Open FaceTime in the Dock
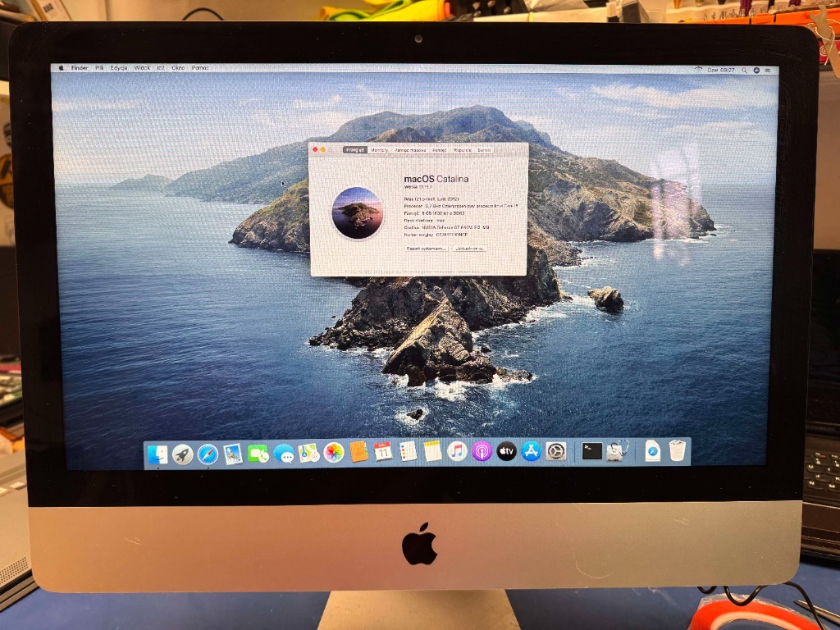Viewport: 840px width, 630px height. pos(258,454)
